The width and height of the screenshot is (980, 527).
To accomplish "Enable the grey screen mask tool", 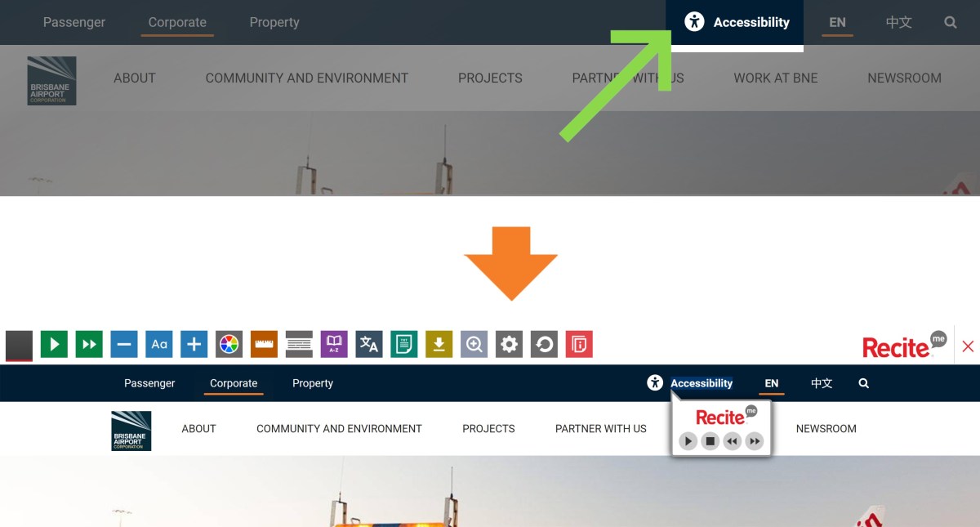I will point(299,345).
